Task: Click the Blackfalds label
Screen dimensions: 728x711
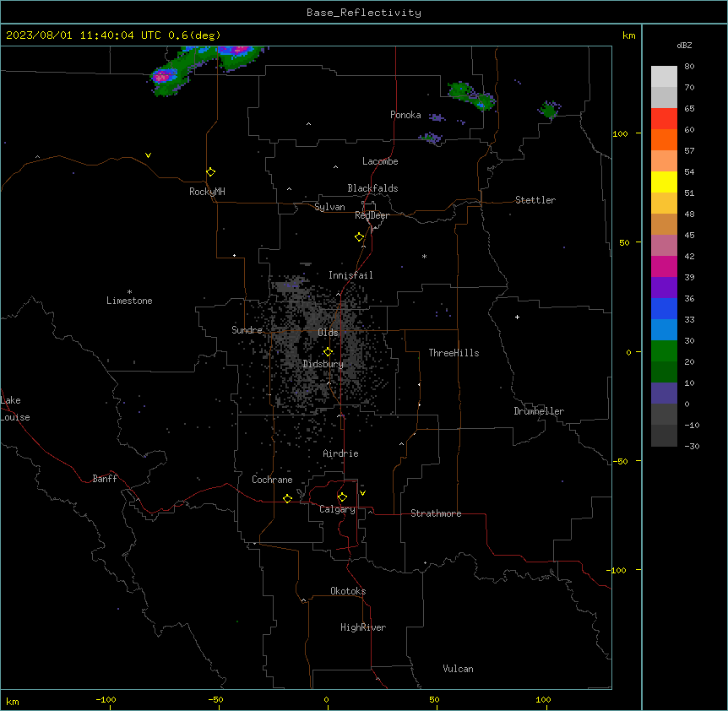Action: pos(372,188)
